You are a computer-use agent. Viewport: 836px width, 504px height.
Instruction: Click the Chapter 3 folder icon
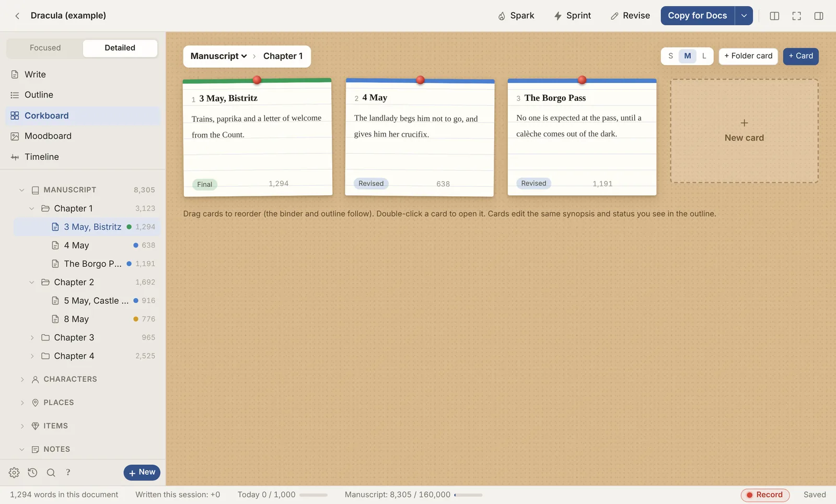(45, 337)
